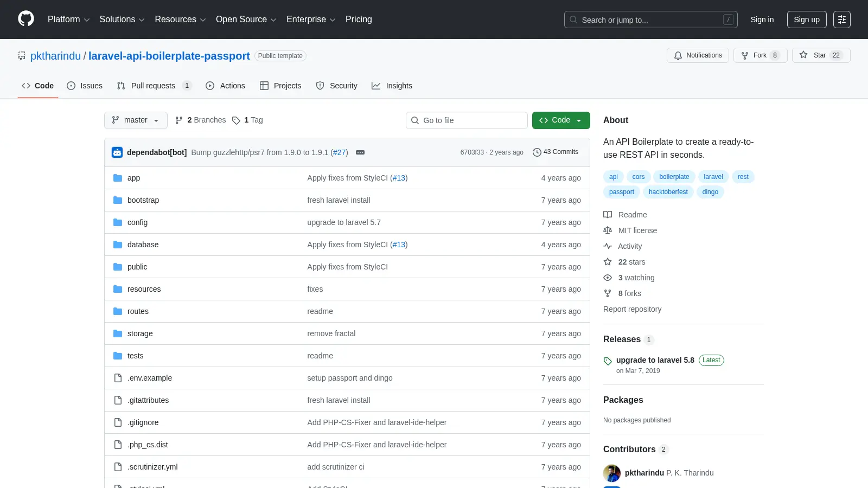Click the release tag icon
868x488 pixels.
608,361
